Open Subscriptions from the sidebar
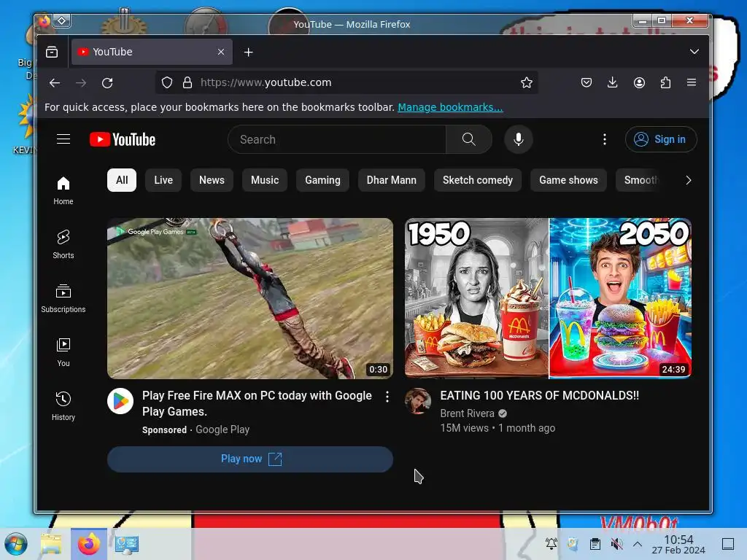The image size is (747, 560). point(63,298)
